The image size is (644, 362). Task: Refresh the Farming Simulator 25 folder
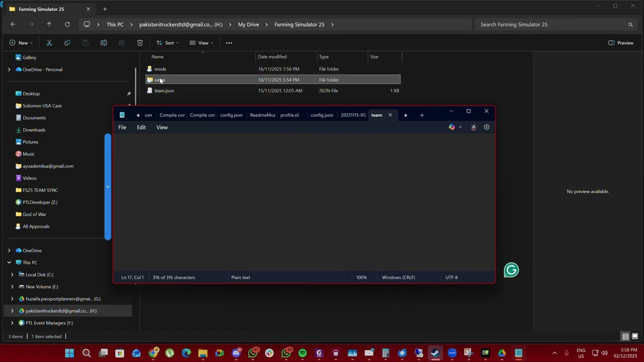pos(67,24)
